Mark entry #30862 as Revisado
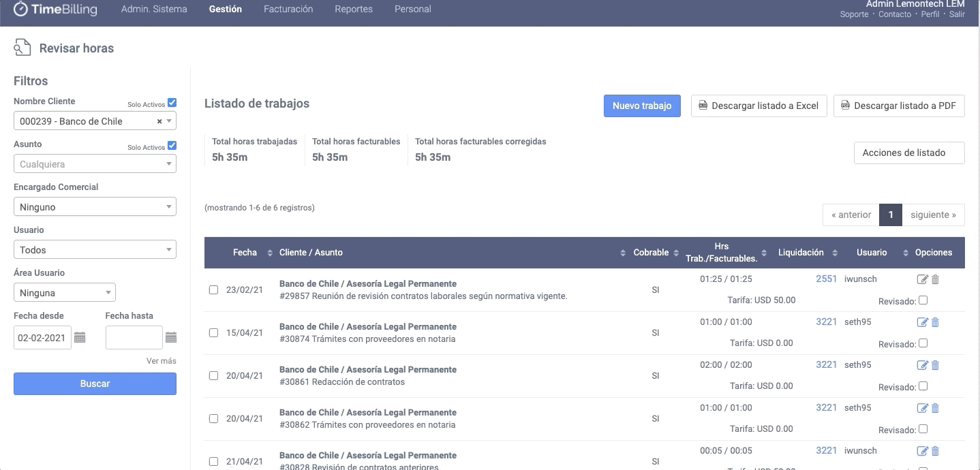This screenshot has height=470, width=980. coord(923,428)
